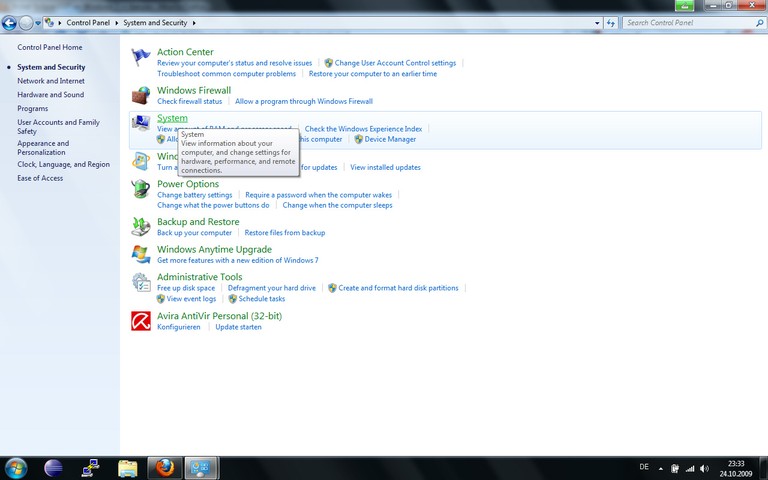Select Network and Internet category
The image size is (768, 480).
[x=51, y=81]
